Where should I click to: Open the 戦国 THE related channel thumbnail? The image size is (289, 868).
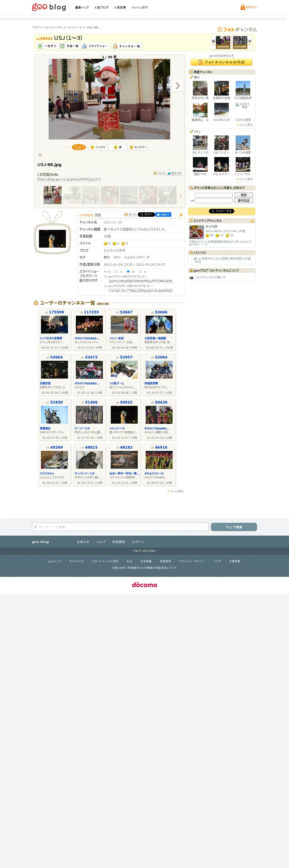[x=200, y=164]
